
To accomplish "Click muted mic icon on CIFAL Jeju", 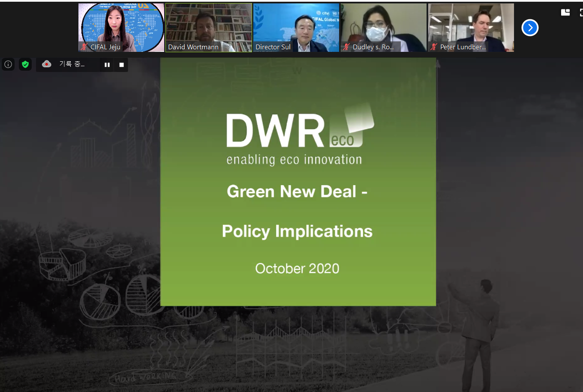I will point(84,47).
